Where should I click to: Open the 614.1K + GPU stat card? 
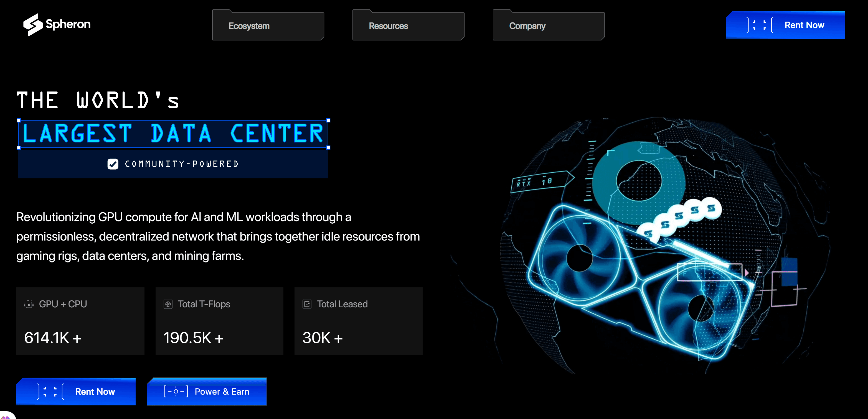(x=80, y=321)
